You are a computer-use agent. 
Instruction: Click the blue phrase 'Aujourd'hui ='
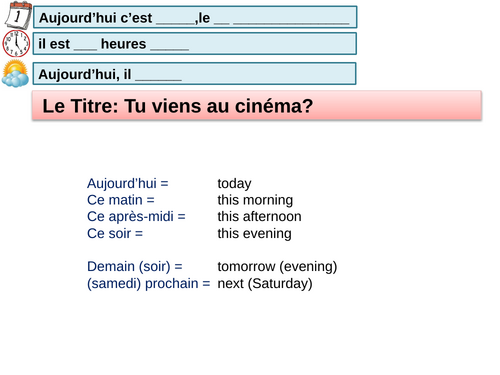click(128, 183)
